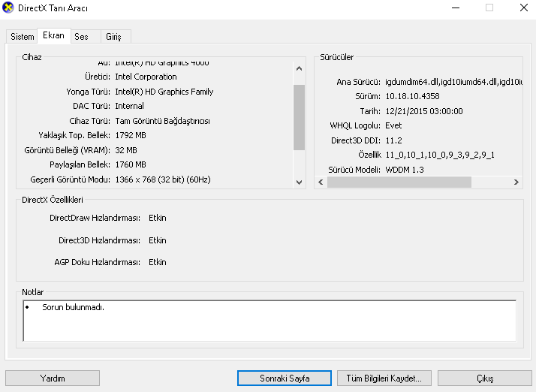The width and height of the screenshot is (536, 392).
Task: Click the Cihaz panel down scroll arrow
Action: click(299, 182)
